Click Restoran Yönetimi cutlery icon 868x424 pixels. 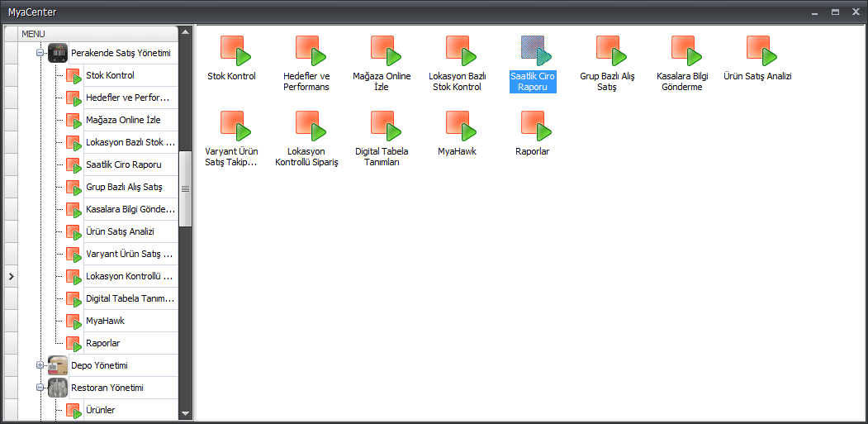(x=58, y=388)
